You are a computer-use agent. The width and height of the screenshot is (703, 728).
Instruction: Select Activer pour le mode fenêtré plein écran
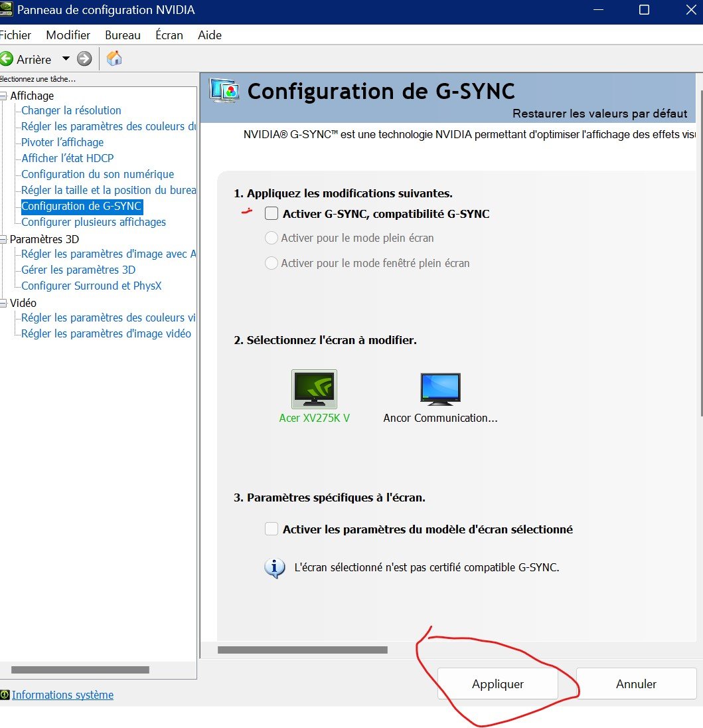272,263
